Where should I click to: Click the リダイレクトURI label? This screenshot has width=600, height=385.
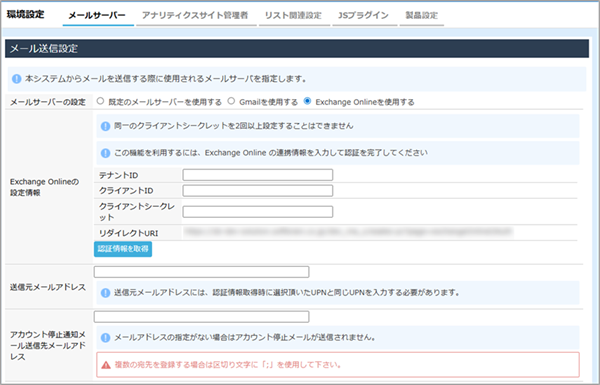(129, 233)
